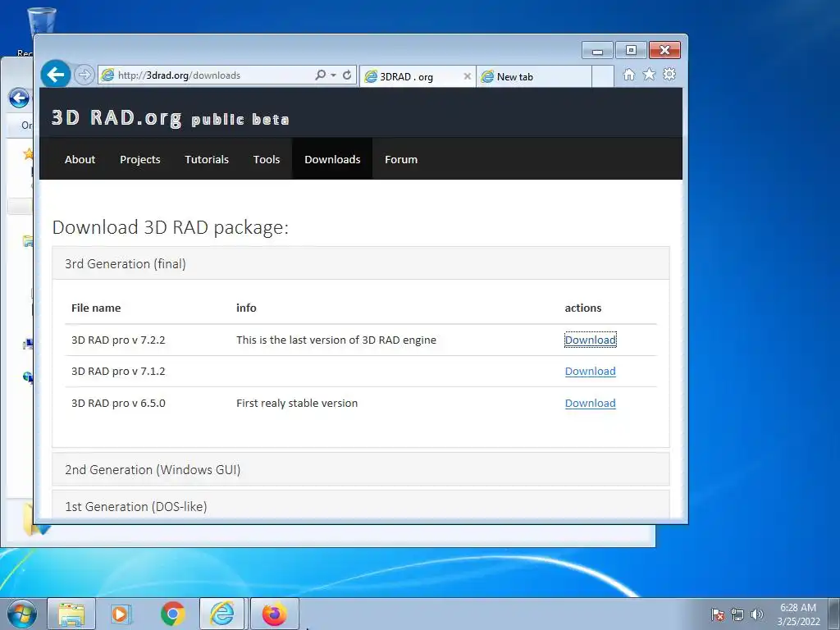Download 3D RAD pro v 7.1.2
This screenshot has width=840, height=630.
point(591,372)
